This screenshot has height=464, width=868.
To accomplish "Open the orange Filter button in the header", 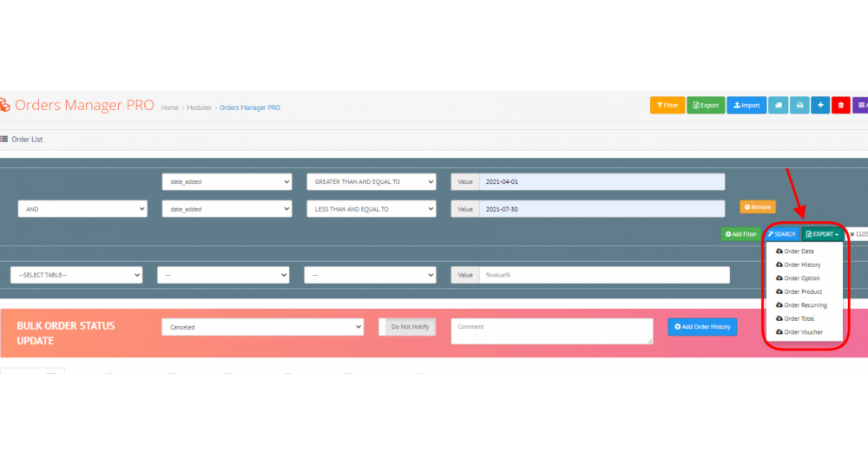I will [667, 105].
